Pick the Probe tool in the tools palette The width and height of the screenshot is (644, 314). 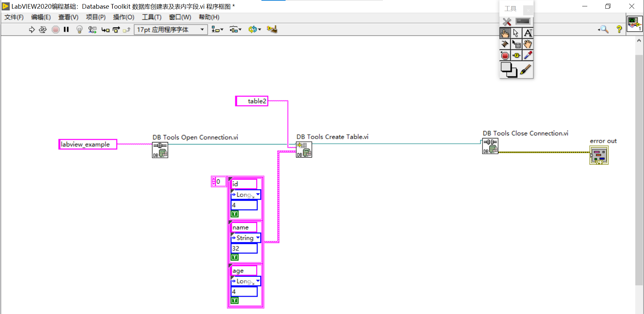pos(516,55)
